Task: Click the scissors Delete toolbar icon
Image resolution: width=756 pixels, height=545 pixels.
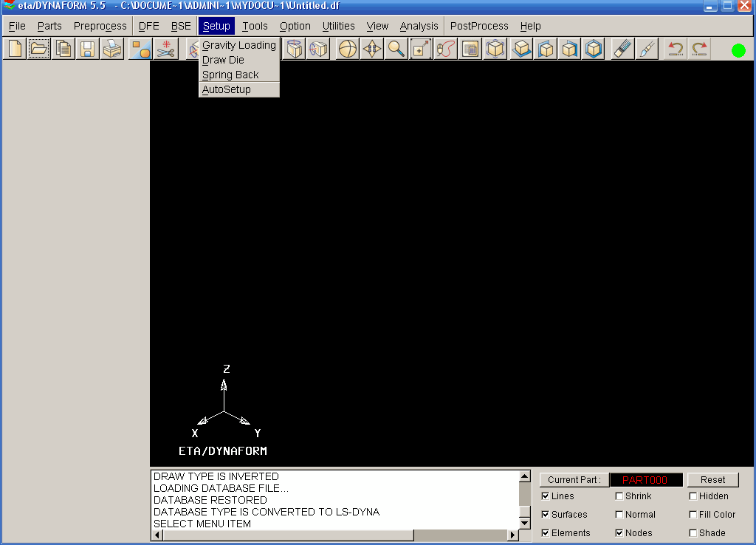Action: pyautogui.click(x=166, y=49)
